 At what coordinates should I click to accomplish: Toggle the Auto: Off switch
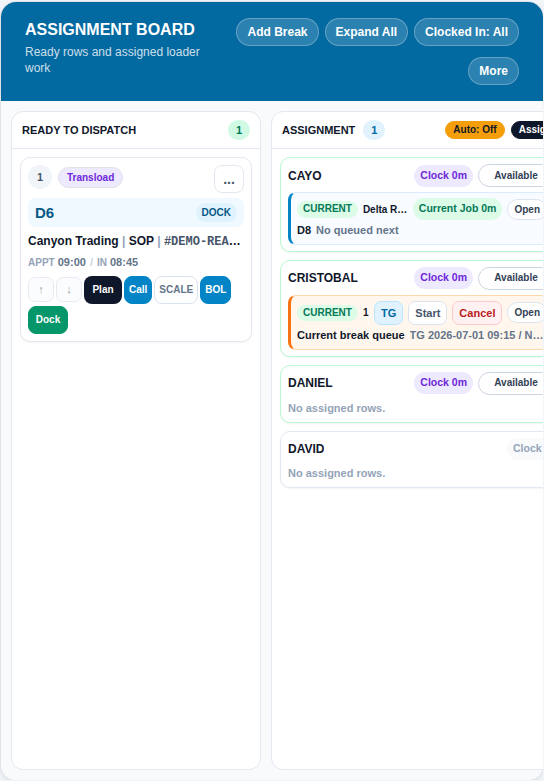(x=475, y=130)
